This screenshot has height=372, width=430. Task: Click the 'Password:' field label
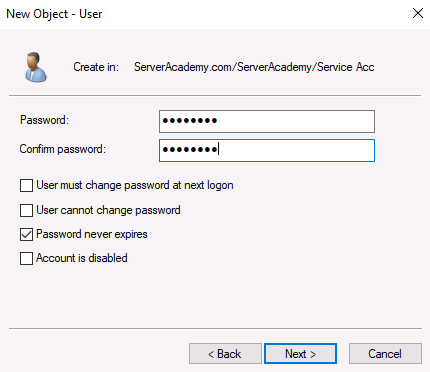pos(44,120)
